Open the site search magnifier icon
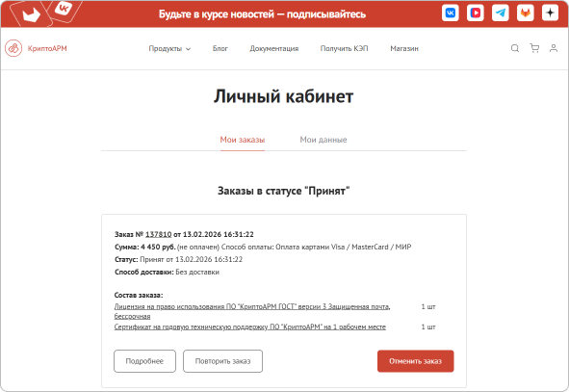The height and width of the screenshot is (392, 569). [515, 48]
